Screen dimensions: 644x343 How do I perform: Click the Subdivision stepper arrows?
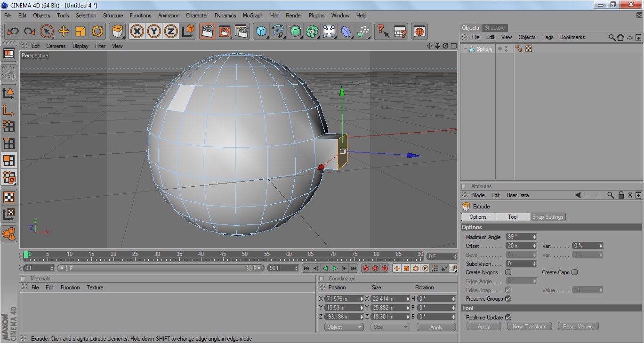(x=534, y=263)
